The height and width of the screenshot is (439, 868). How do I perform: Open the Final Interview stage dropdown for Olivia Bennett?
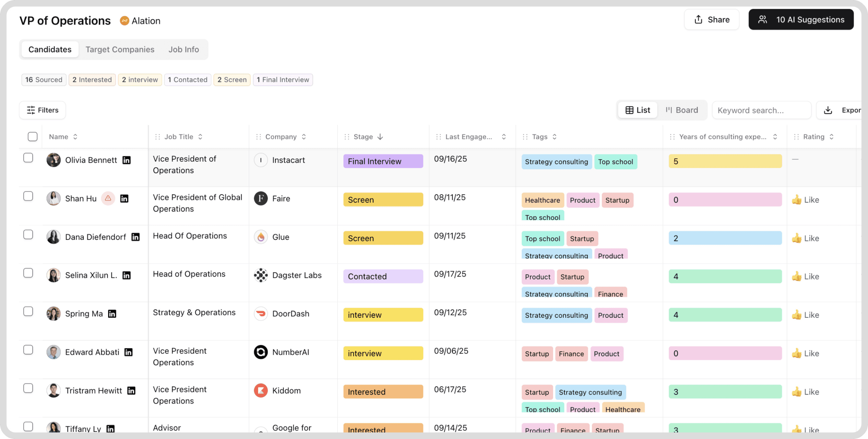383,161
